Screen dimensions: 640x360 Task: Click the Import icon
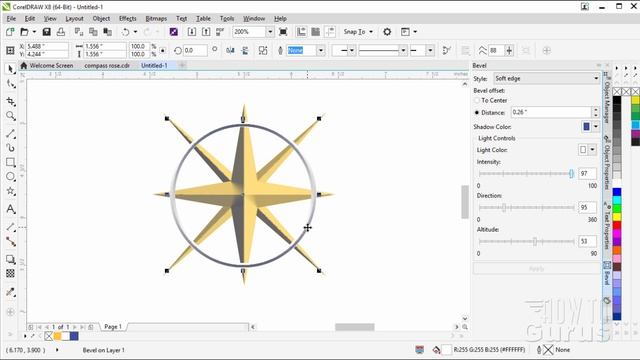click(x=191, y=32)
